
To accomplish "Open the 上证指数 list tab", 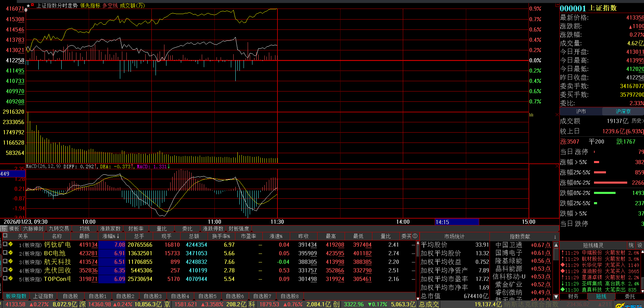I will 43,296.
